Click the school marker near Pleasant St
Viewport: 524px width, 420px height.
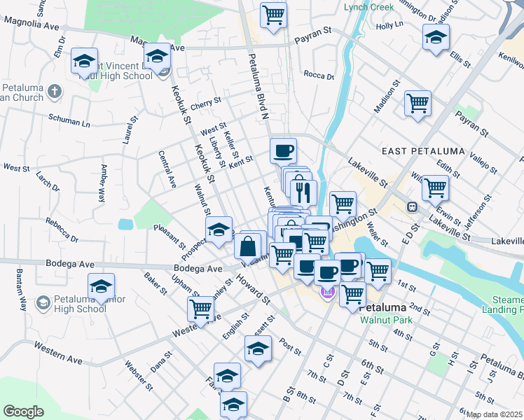pos(219,230)
